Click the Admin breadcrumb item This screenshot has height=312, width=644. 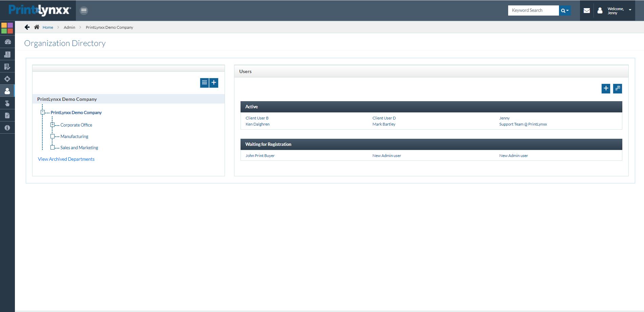pyautogui.click(x=69, y=27)
